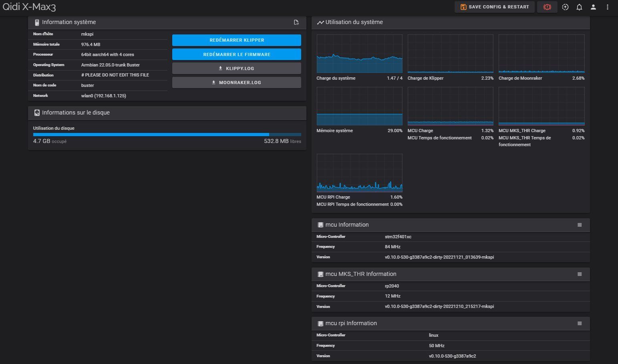Open the upload and print icon

pyautogui.click(x=565, y=7)
